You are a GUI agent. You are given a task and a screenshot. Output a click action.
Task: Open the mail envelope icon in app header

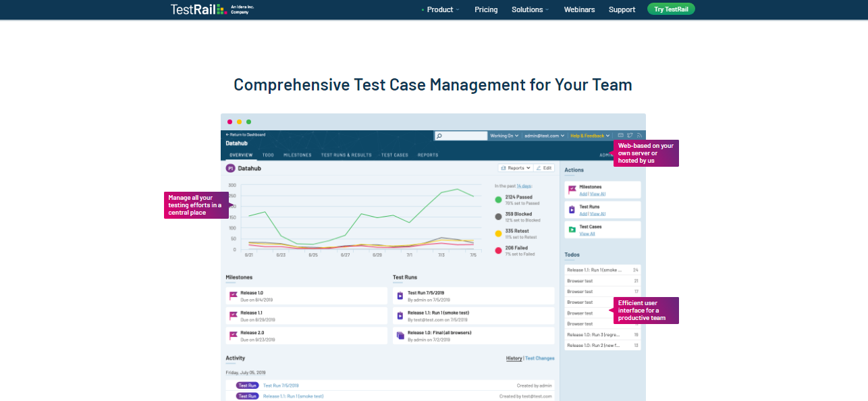tap(621, 136)
